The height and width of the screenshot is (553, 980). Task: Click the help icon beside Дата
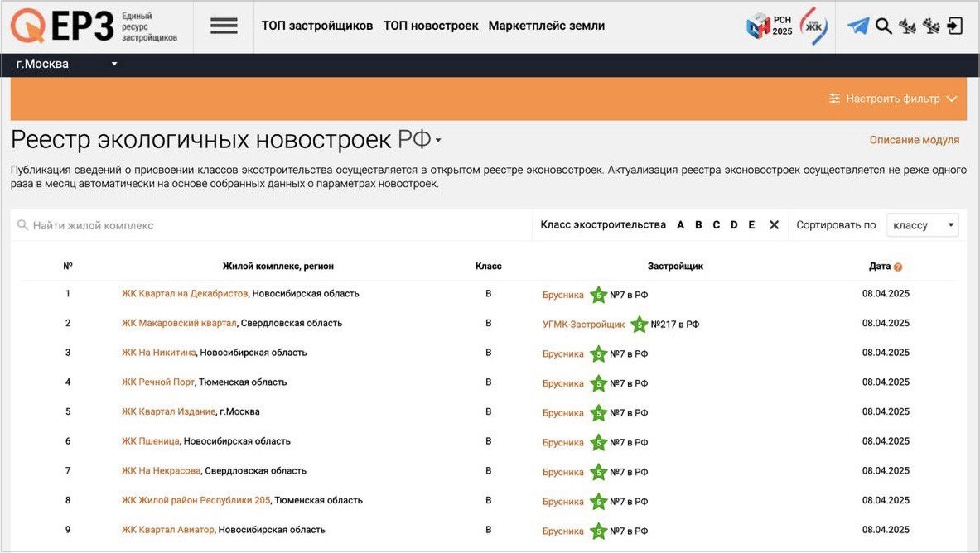pyautogui.click(x=898, y=267)
